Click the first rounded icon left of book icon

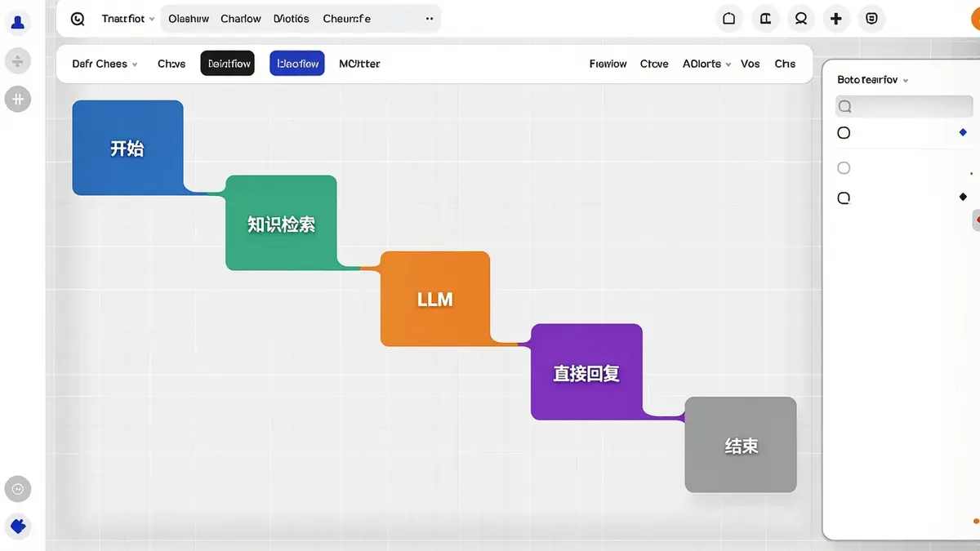pos(729,19)
